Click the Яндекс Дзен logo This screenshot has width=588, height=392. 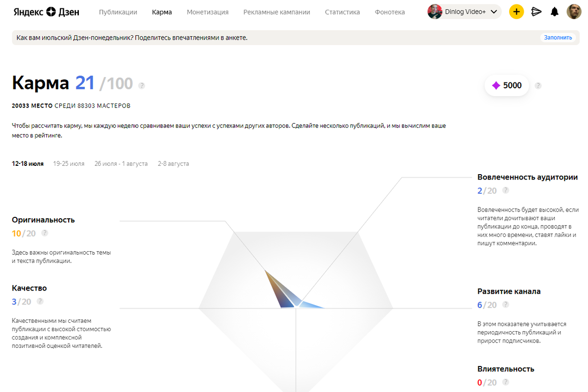click(46, 12)
